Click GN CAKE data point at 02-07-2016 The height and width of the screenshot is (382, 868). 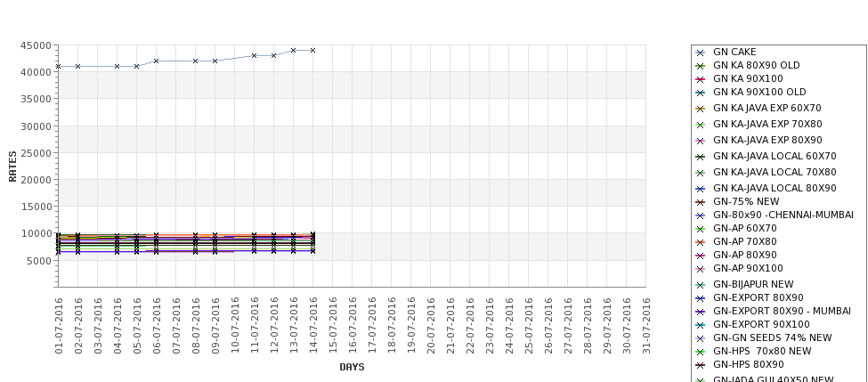pyautogui.click(x=78, y=67)
